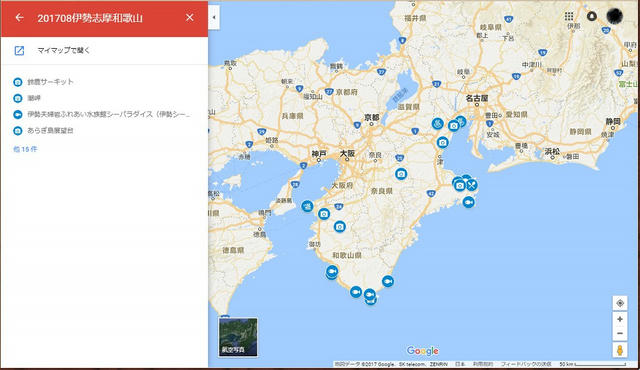Open map in My Maps icon

(19, 51)
